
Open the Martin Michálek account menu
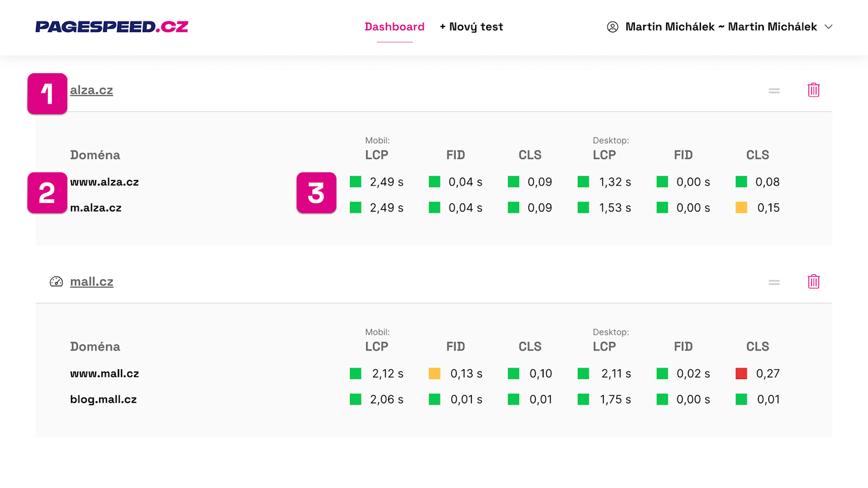coord(721,27)
